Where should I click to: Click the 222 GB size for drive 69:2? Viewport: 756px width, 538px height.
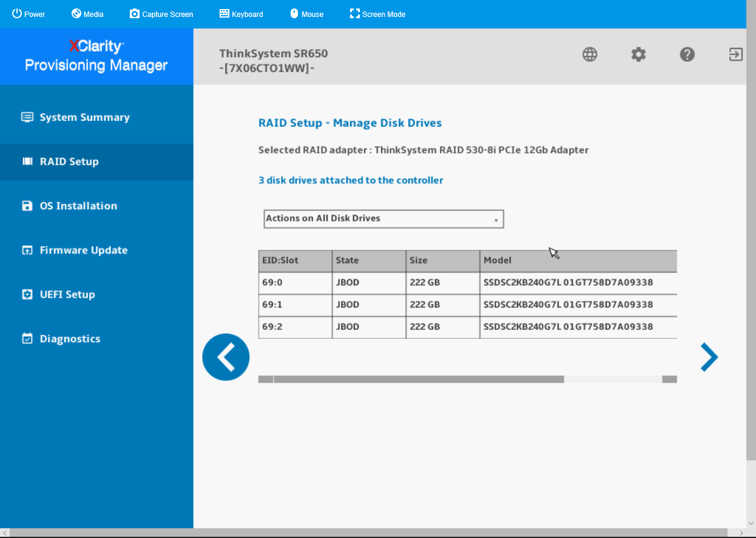point(425,326)
